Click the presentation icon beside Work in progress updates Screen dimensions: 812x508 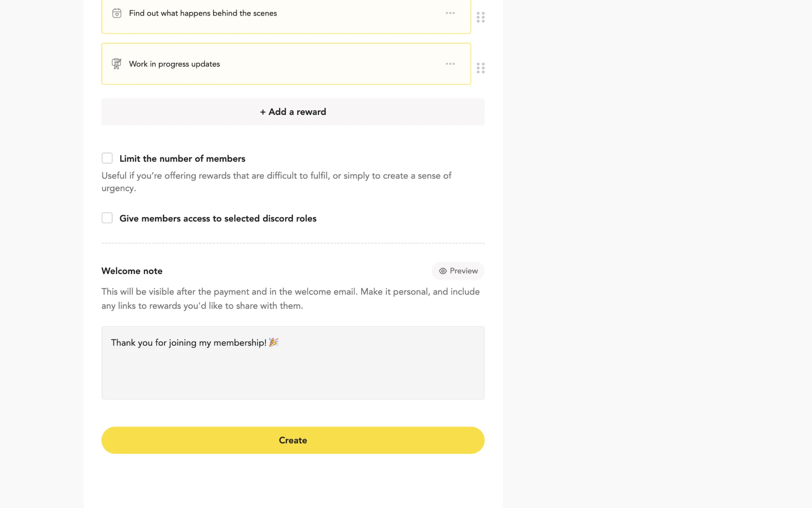click(117, 64)
